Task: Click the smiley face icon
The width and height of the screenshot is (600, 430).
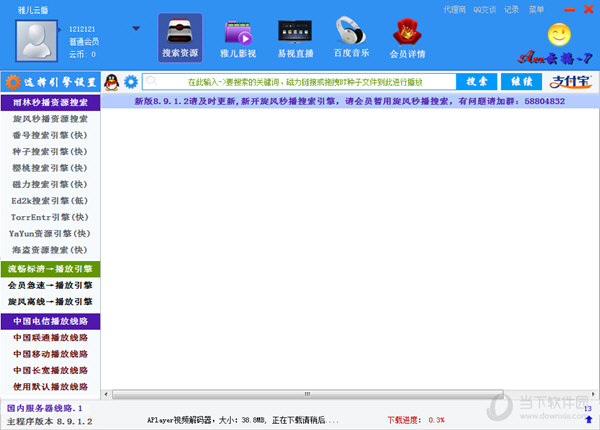Action: (559, 34)
